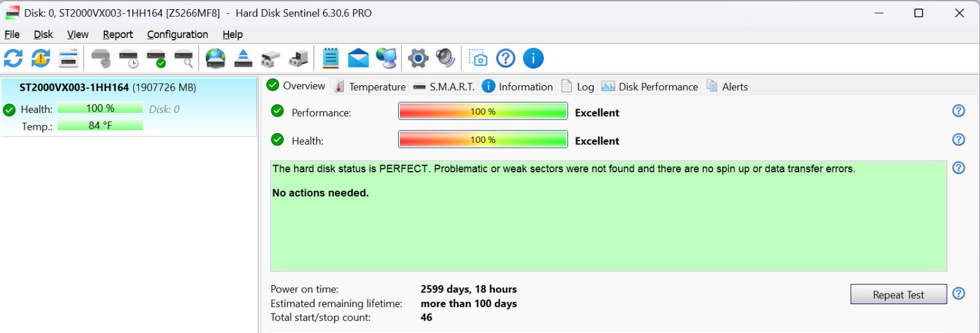Click the eject-style disk icon with blue triangle
Viewport: 980px width, 333px height.
click(243, 58)
